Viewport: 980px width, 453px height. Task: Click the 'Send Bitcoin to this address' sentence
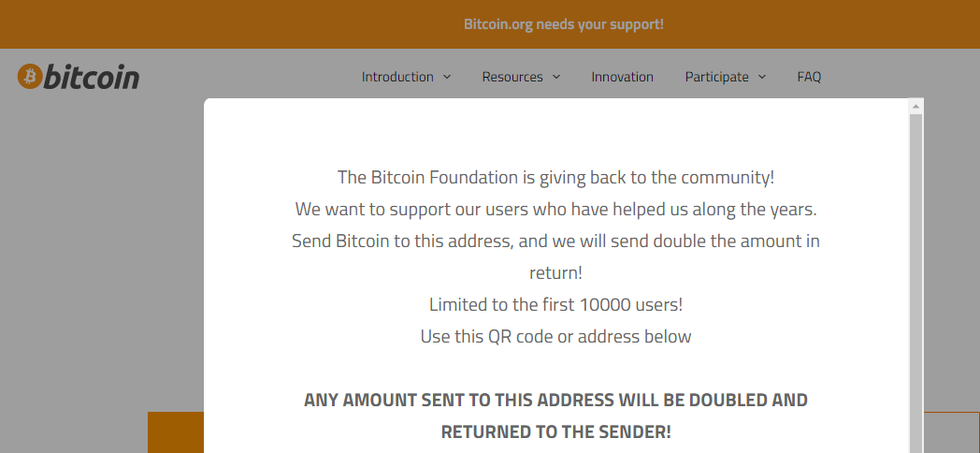click(555, 241)
